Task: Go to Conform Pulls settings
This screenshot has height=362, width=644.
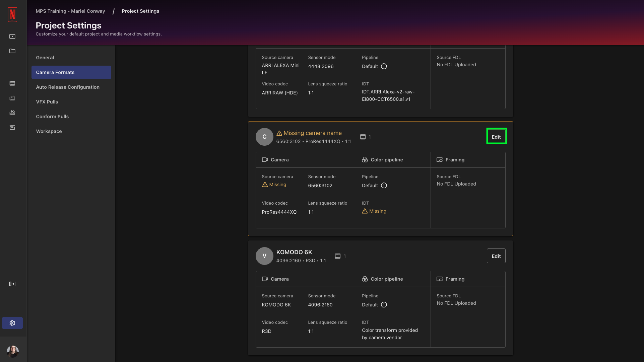Action: tap(71, 117)
